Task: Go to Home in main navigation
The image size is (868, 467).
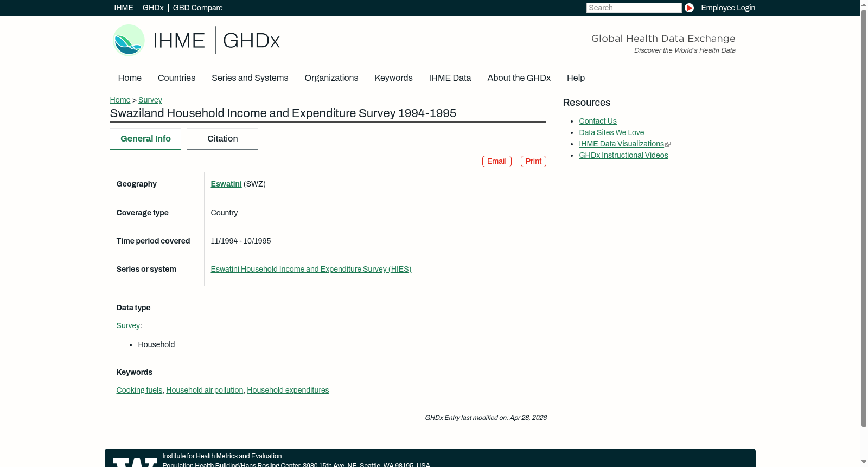Action: pos(130,78)
